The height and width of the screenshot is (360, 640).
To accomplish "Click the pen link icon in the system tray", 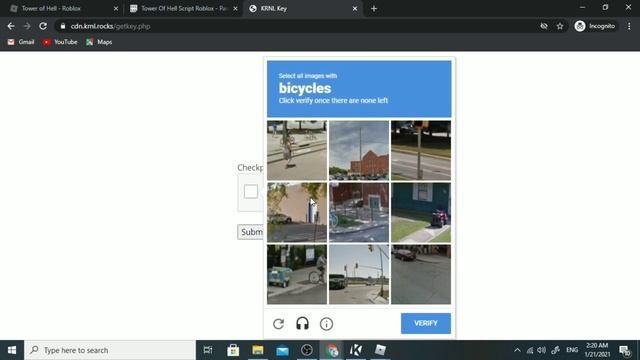I will pyautogui.click(x=555, y=350).
